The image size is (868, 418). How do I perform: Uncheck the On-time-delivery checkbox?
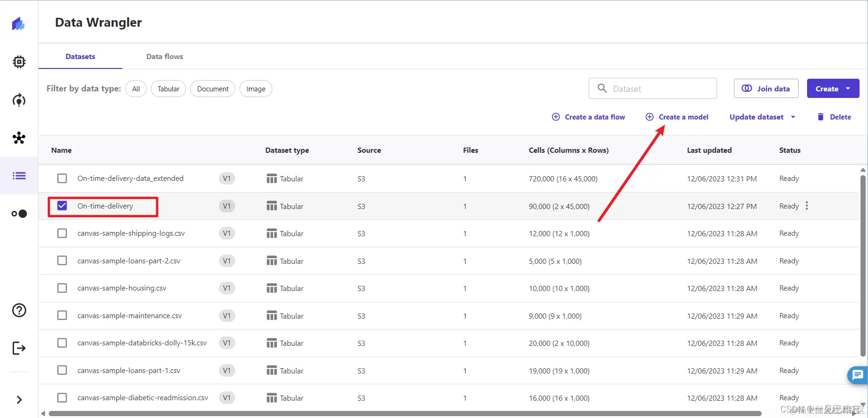click(62, 206)
